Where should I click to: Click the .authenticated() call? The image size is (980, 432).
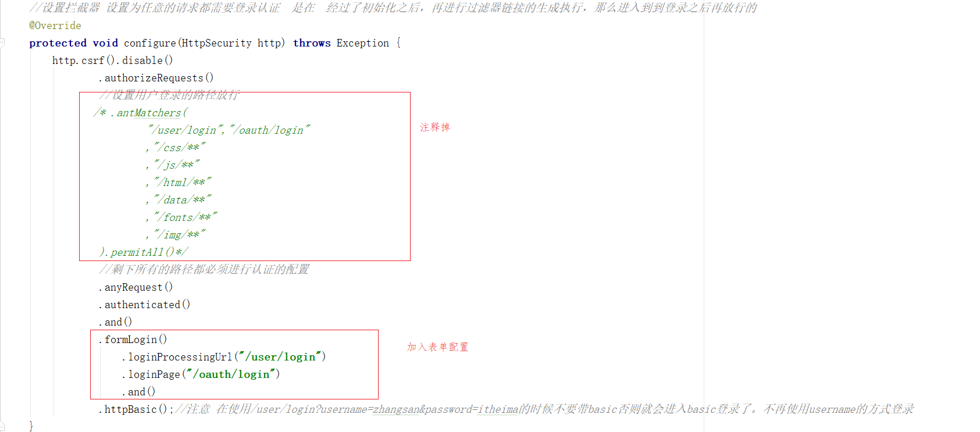pyautogui.click(x=144, y=305)
